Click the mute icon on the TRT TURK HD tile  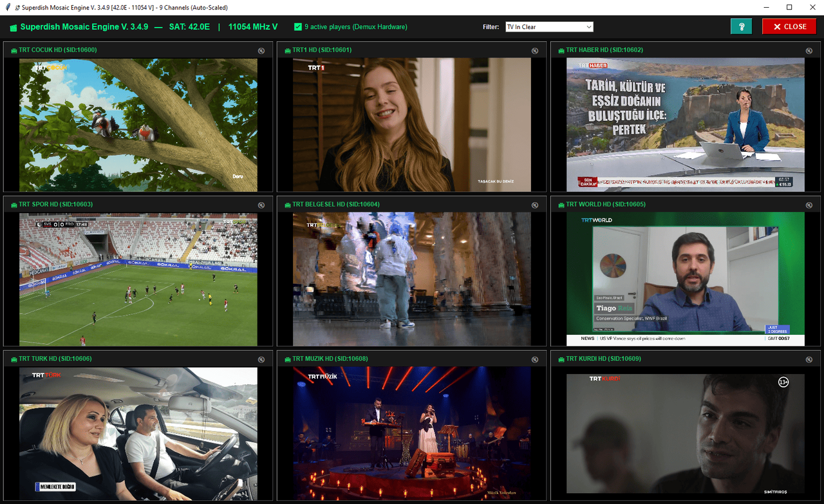click(x=261, y=360)
